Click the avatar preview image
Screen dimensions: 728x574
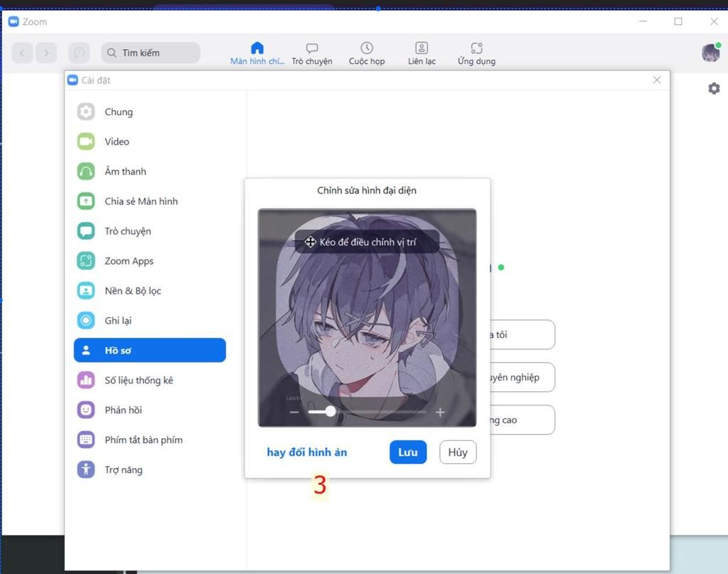[x=367, y=318]
